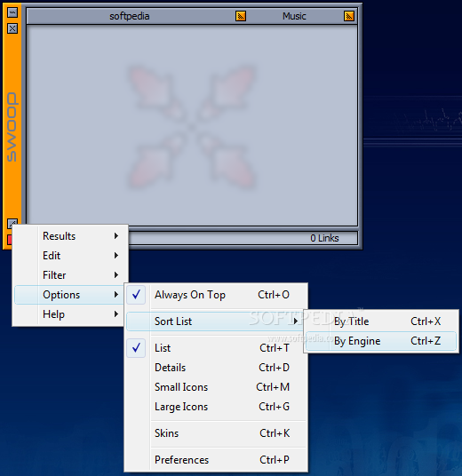Click the Music category field
The width and height of the screenshot is (462, 476).
[294, 16]
